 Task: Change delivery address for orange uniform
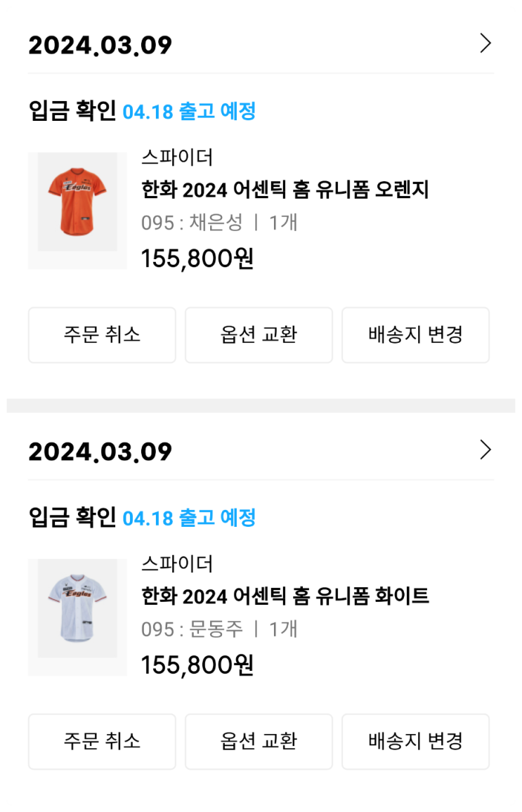(x=415, y=335)
